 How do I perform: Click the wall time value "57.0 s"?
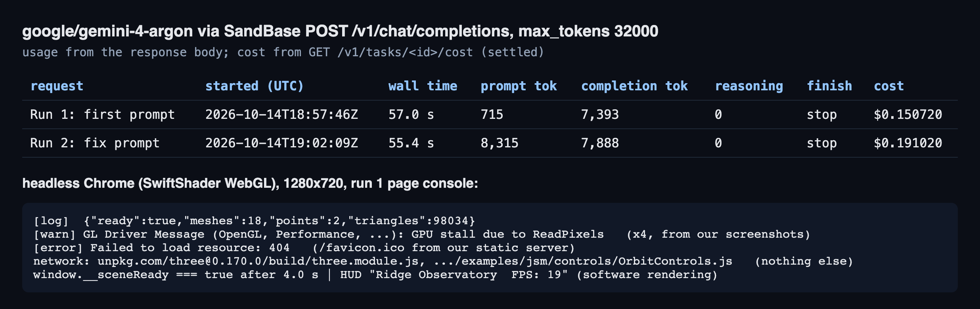[411, 114]
